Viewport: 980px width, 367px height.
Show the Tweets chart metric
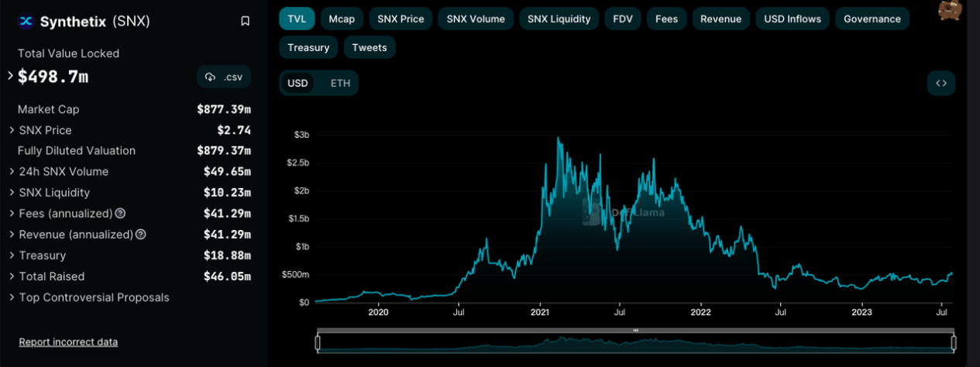point(369,47)
